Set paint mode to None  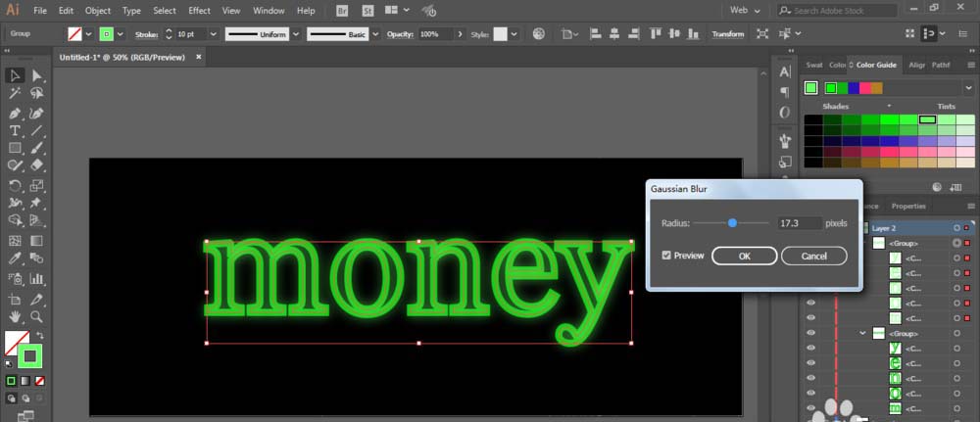tap(39, 381)
